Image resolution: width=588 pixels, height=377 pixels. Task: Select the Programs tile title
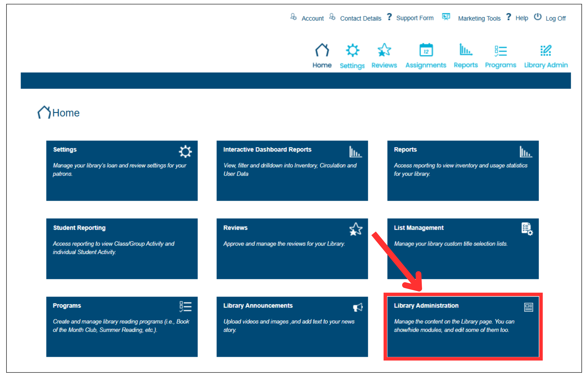point(67,306)
